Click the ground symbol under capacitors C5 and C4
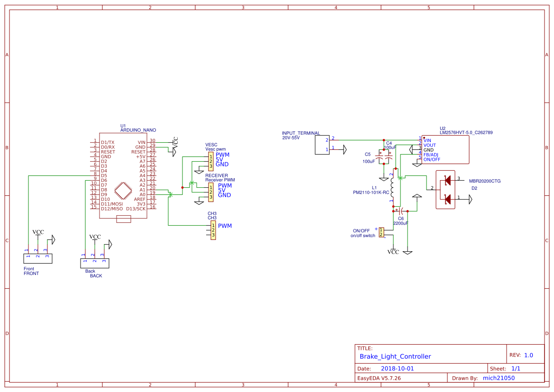Image resolution: width=554 pixels, height=392 pixels. (384, 179)
